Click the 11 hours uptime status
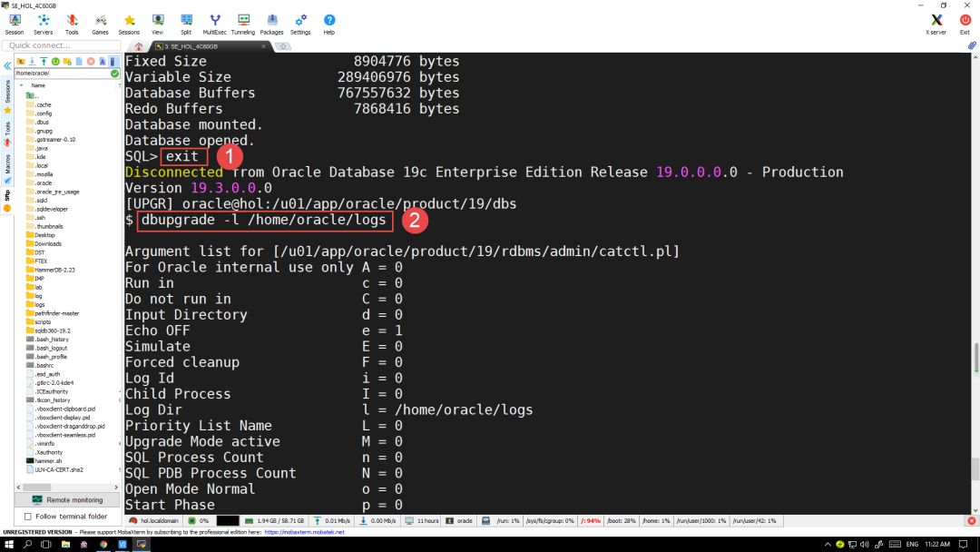980x552 pixels. 423,521
